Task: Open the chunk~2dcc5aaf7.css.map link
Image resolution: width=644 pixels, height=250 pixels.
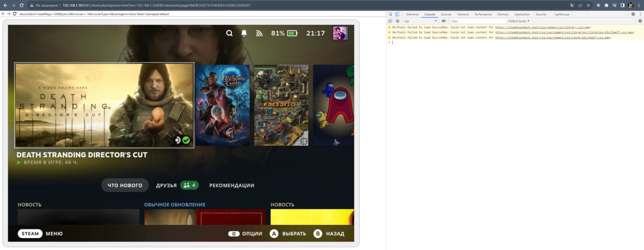Action: [553, 37]
